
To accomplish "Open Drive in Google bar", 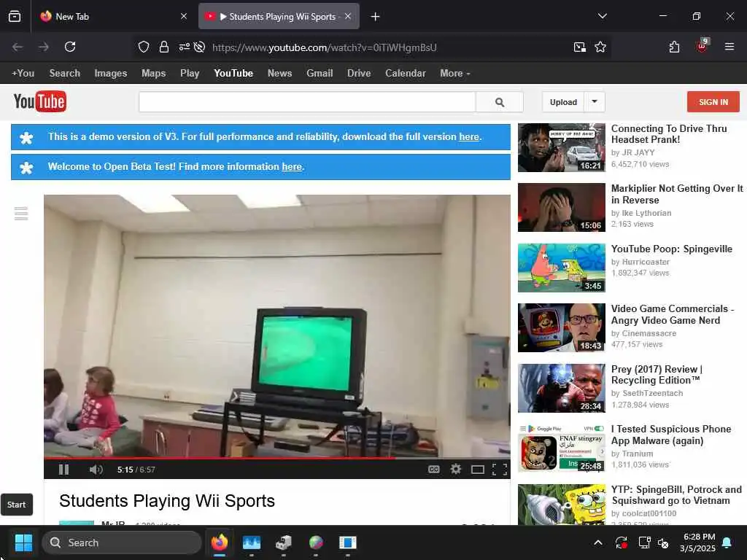I will coord(359,74).
